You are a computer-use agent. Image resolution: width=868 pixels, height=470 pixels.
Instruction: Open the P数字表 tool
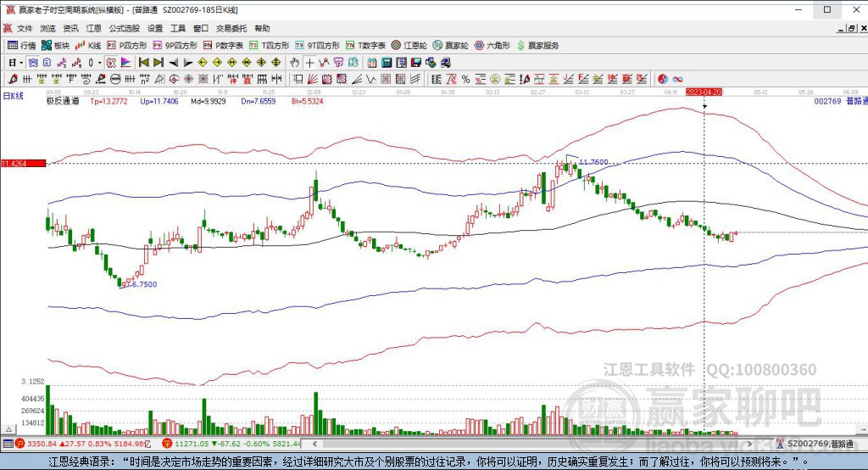point(223,46)
